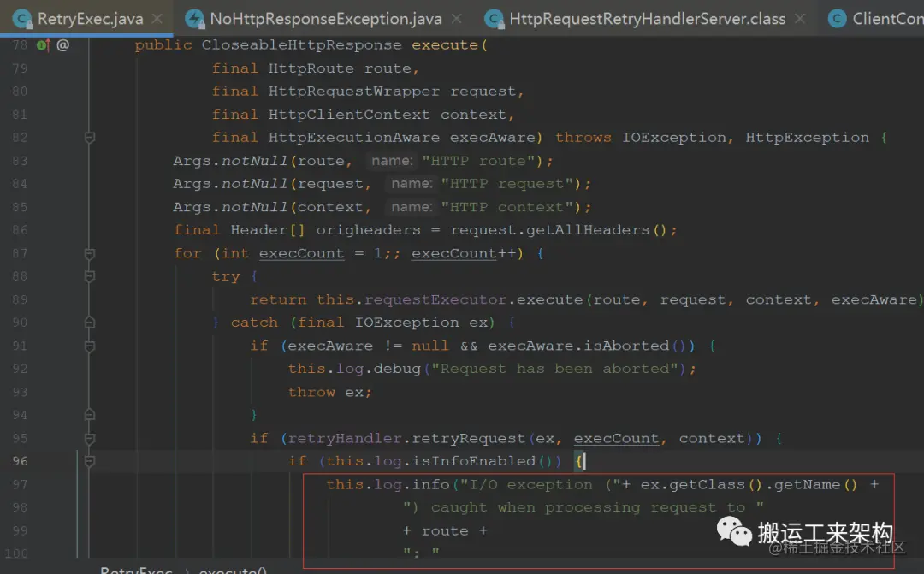Screen dimensions: 924x574
Task: Toggle the catch fold marker at line 90
Action: coord(90,323)
